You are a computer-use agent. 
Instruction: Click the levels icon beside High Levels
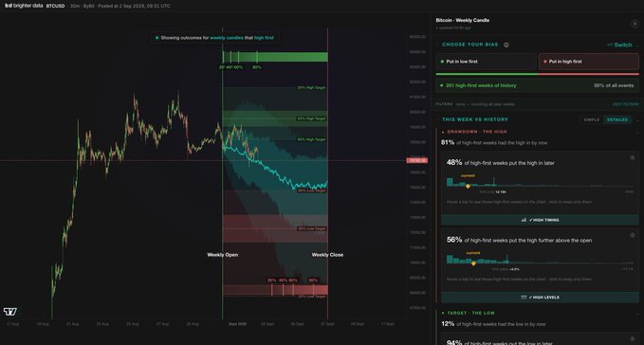524,297
